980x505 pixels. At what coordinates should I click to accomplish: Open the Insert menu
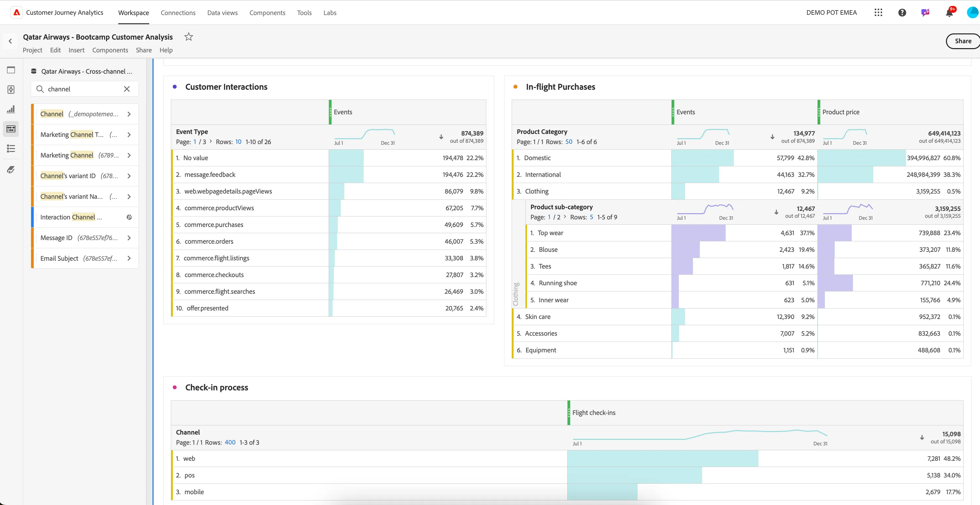click(77, 50)
